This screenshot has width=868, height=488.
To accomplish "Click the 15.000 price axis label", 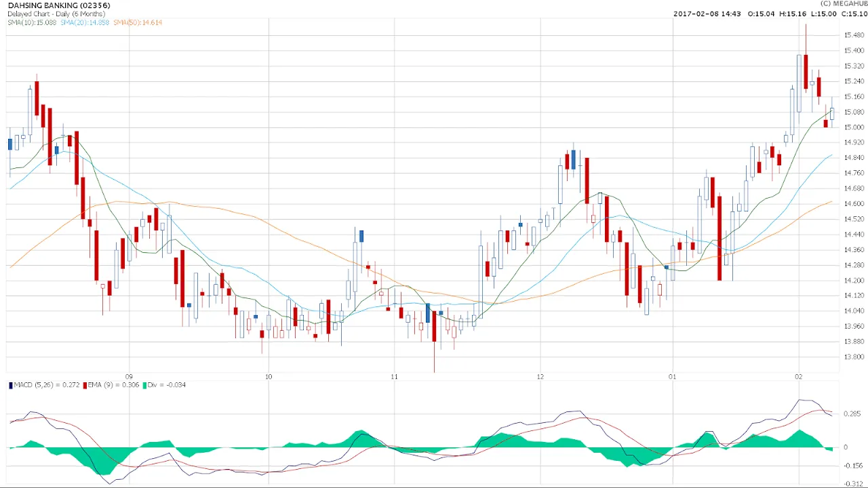I will pos(854,127).
